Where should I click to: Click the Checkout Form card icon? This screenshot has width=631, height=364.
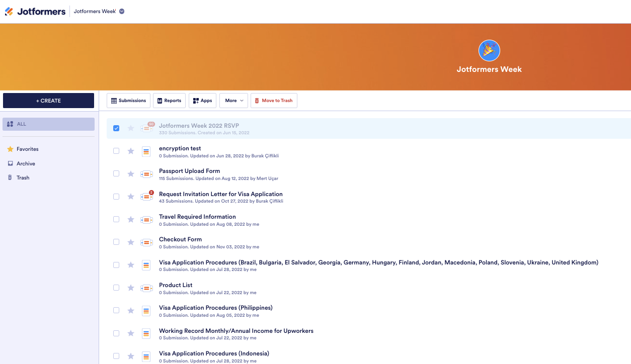point(146,242)
